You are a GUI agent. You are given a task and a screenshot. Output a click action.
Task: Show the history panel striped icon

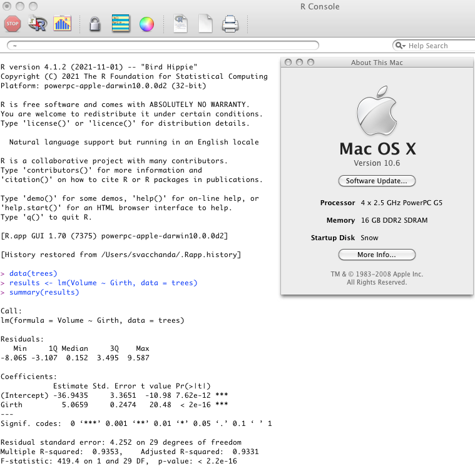(x=121, y=23)
